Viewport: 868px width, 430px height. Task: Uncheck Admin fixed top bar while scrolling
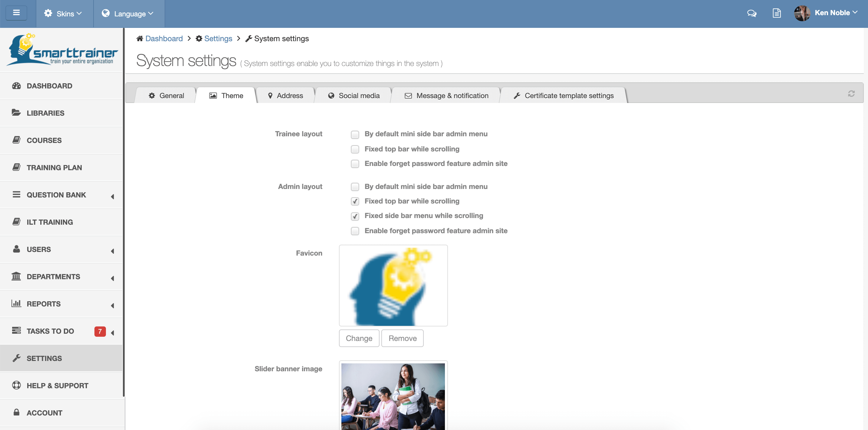[355, 201]
